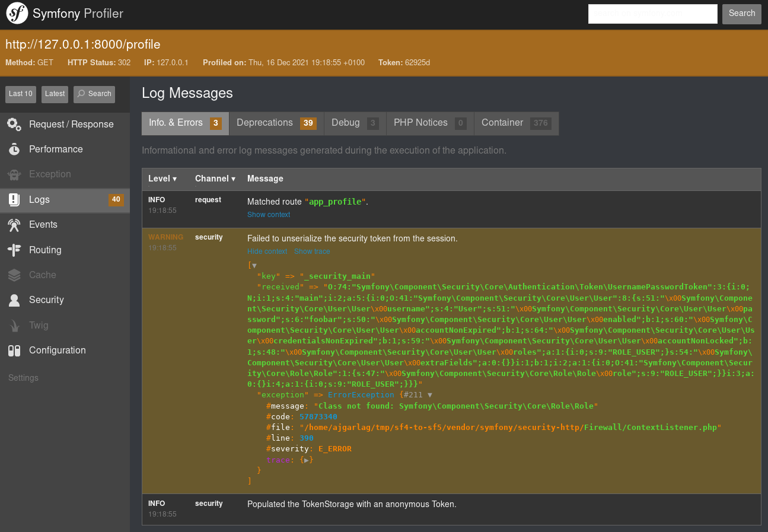
Task: Click the "_security_main" key value
Action: [x=337, y=276]
